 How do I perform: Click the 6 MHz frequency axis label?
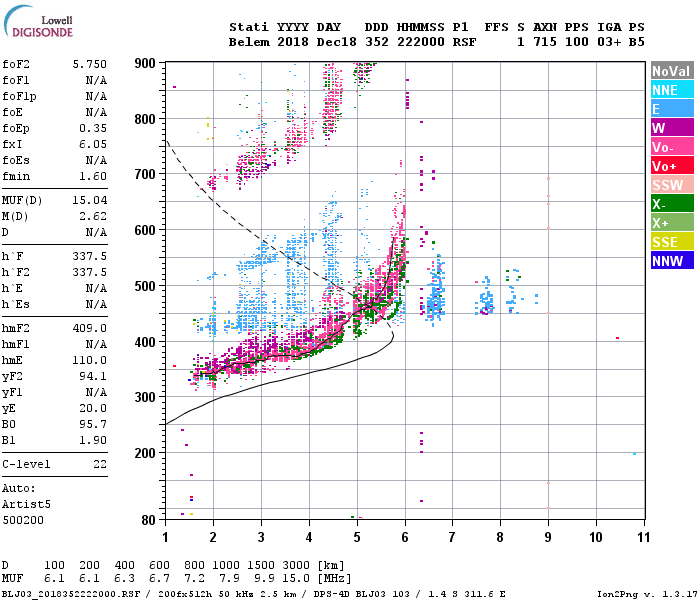tap(405, 537)
